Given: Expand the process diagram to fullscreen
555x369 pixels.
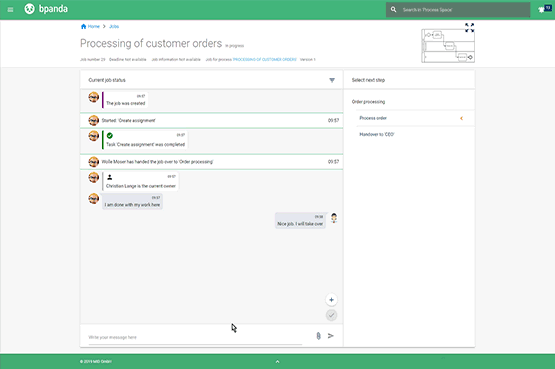Looking at the screenshot, I should 469,28.
